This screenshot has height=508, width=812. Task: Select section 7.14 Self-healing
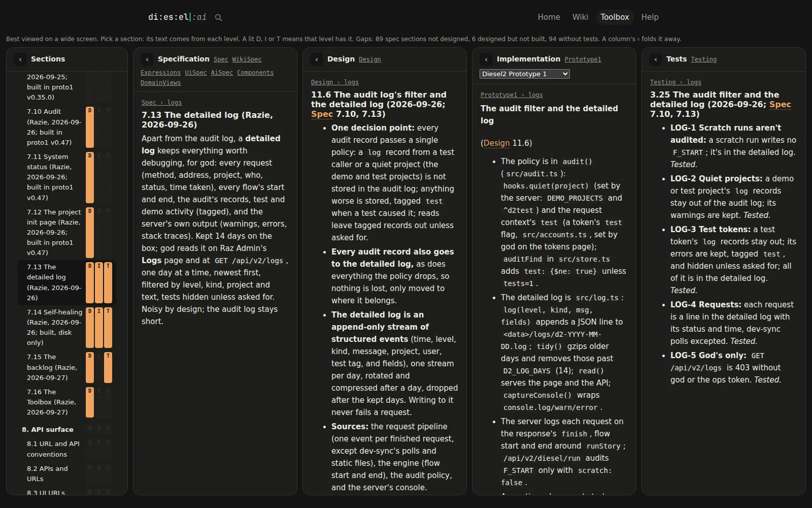(x=54, y=327)
